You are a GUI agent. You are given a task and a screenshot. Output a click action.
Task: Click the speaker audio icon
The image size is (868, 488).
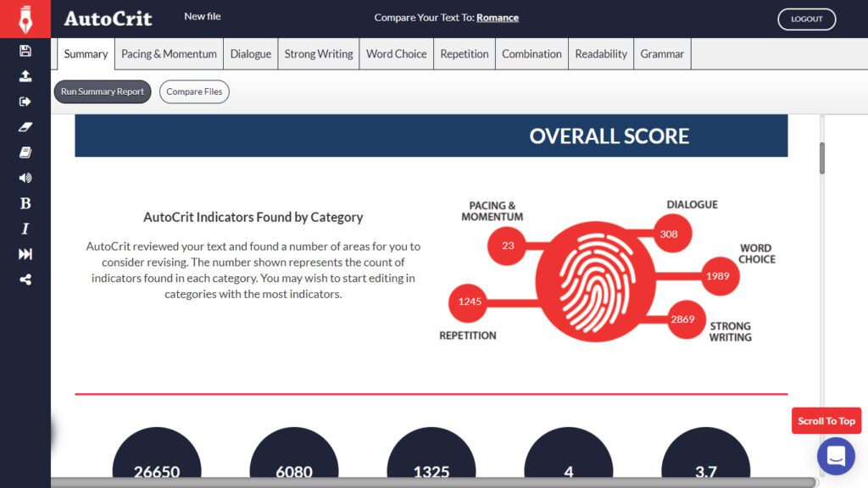(x=25, y=178)
